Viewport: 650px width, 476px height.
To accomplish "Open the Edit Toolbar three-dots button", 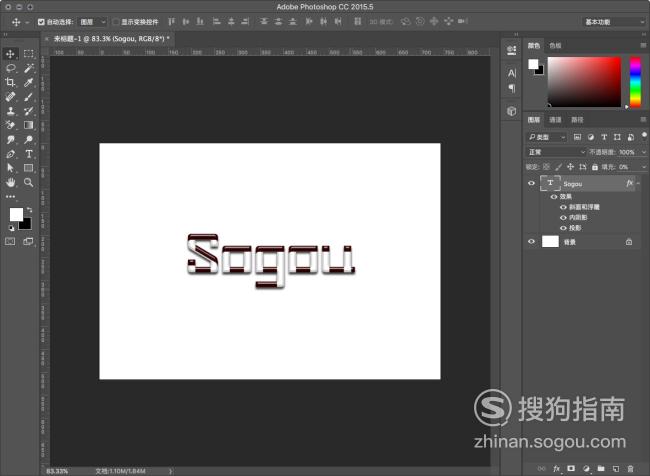I will point(10,197).
